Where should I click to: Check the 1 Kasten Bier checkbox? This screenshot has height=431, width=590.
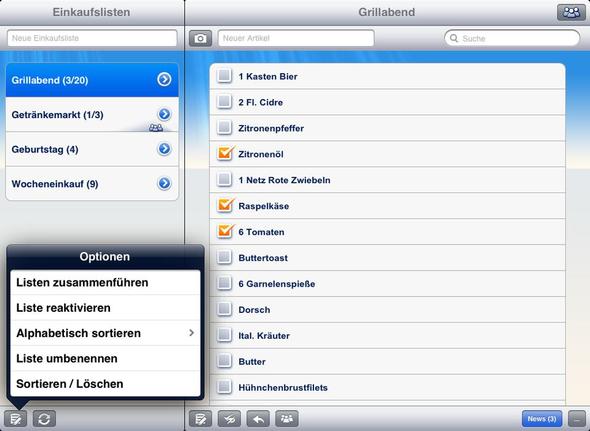point(225,76)
